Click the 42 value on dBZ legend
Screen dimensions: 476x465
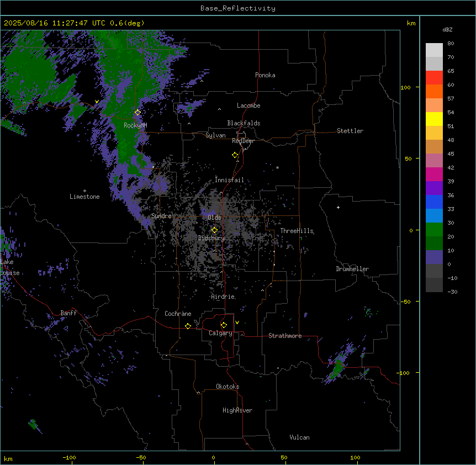[451, 167]
